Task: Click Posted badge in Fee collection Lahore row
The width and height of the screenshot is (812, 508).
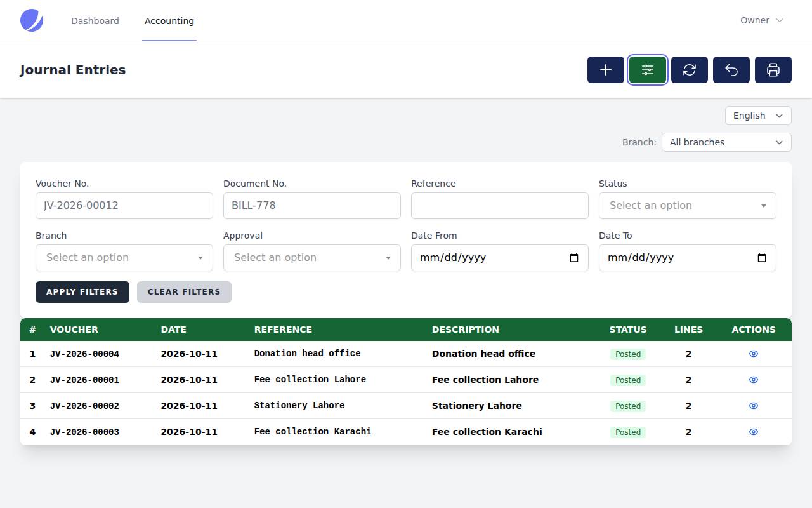Action: [628, 380]
